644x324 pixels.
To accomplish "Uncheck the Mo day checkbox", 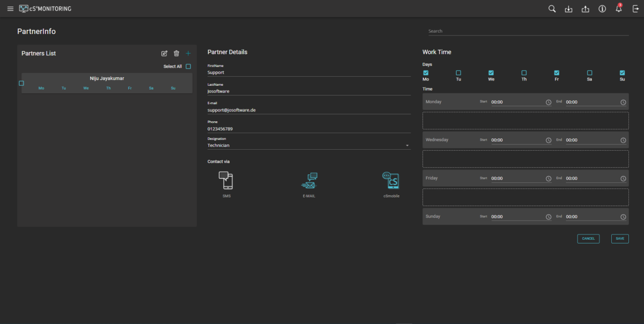I will click(x=426, y=72).
